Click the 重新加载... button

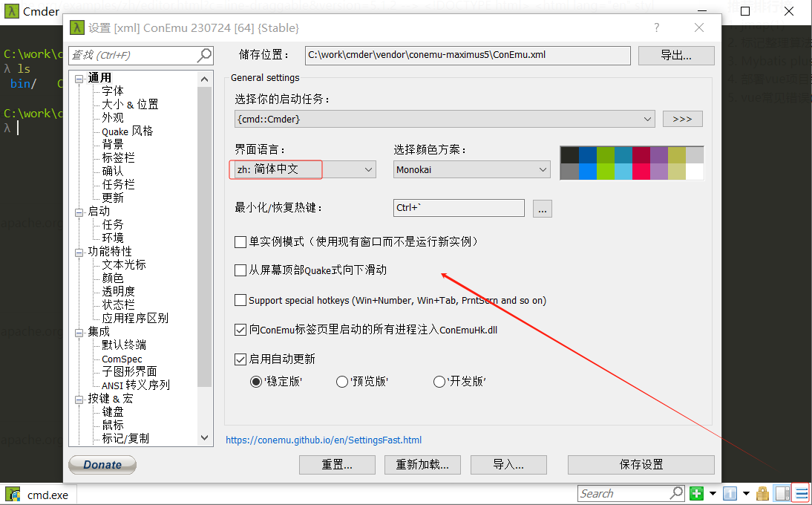point(422,465)
